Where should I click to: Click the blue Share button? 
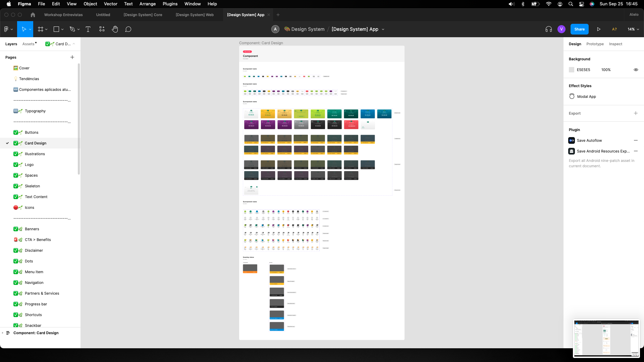579,29
